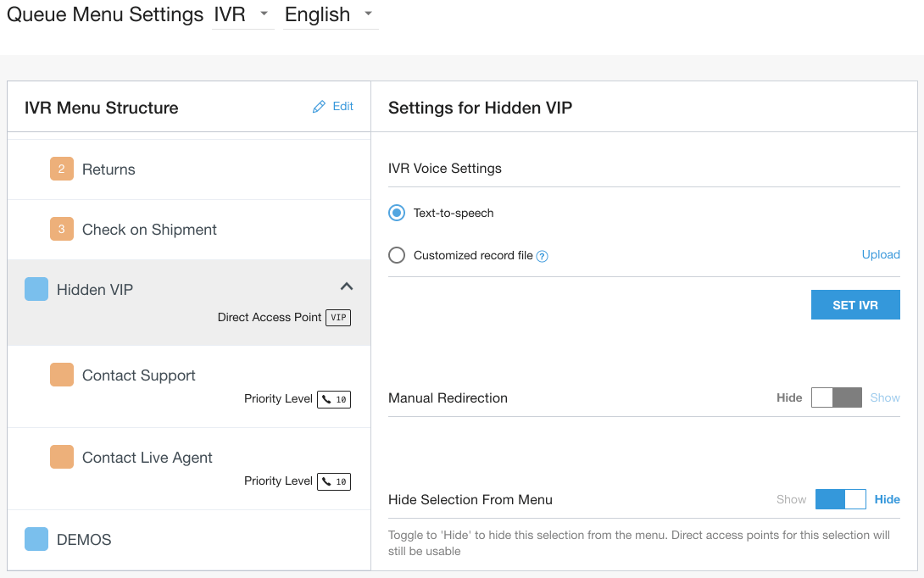Select Customized record file radio option
The image size is (924, 578).
click(397, 255)
